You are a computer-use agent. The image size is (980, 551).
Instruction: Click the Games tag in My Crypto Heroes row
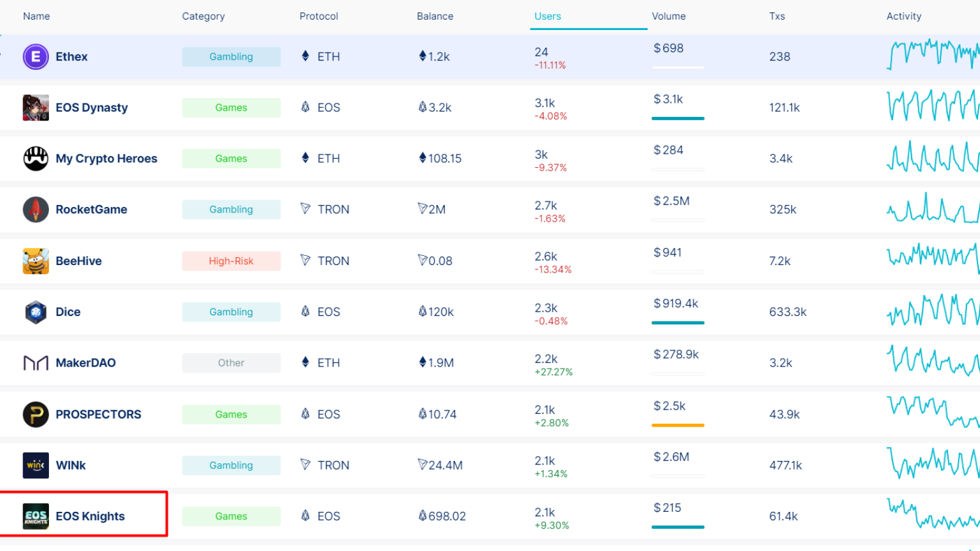tap(231, 159)
